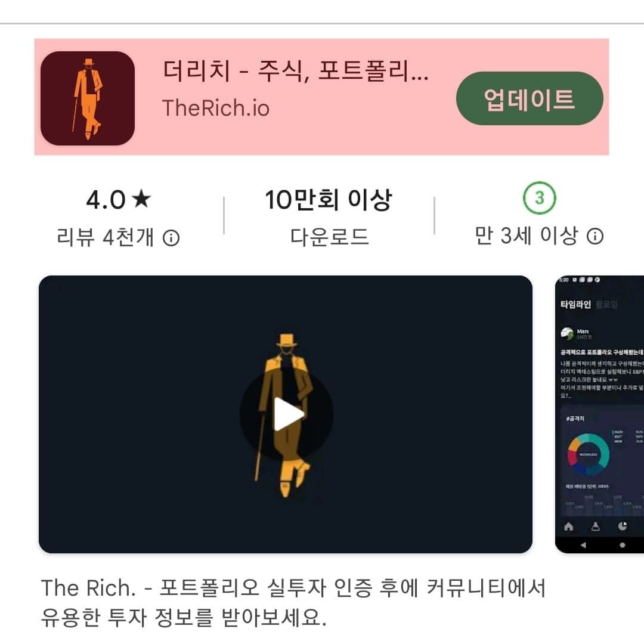Tap the 4.0 star rating
Image resolution: width=644 pixels, height=644 pixels.
(118, 200)
